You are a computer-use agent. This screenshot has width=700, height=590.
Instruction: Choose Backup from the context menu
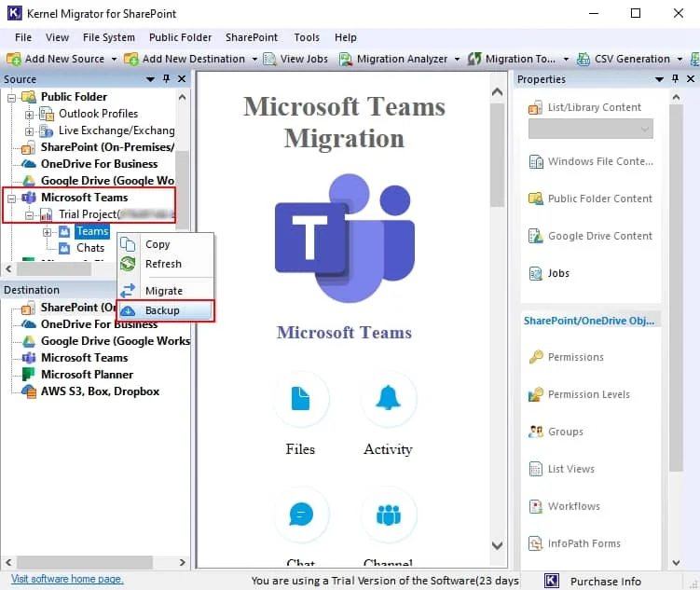tap(166, 310)
